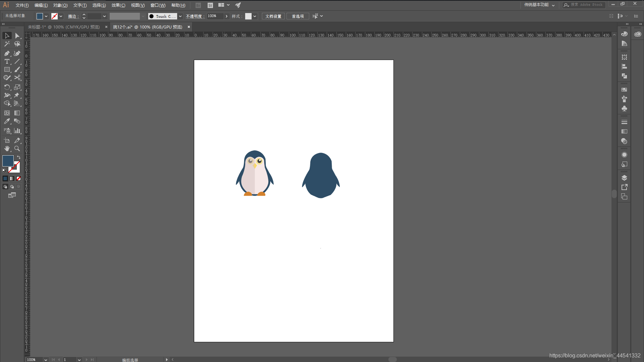Click the 文档设置 button
Screen dimensions: 644x362
(x=273, y=16)
